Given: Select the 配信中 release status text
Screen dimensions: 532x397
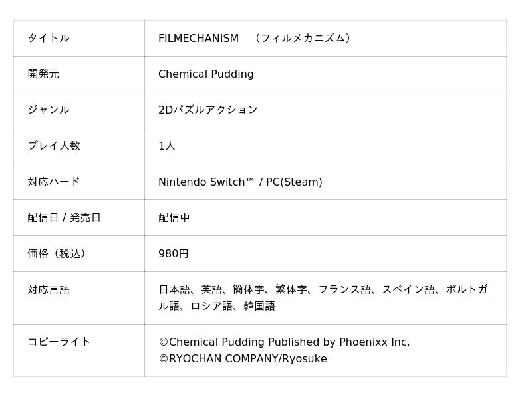Looking at the screenshot, I should [x=174, y=217].
